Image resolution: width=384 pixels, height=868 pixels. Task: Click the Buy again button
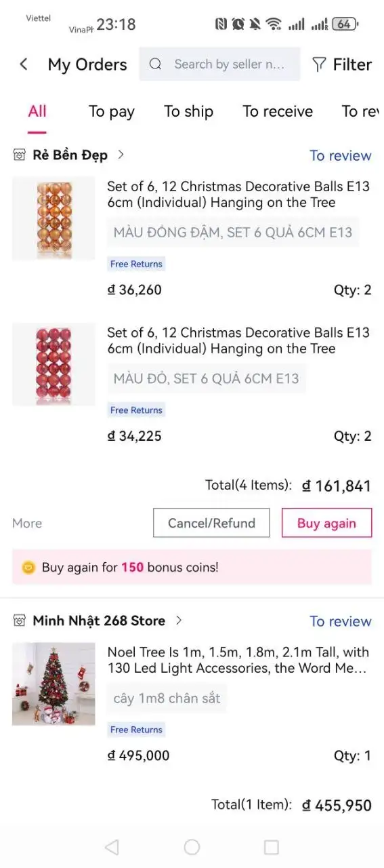coord(326,523)
